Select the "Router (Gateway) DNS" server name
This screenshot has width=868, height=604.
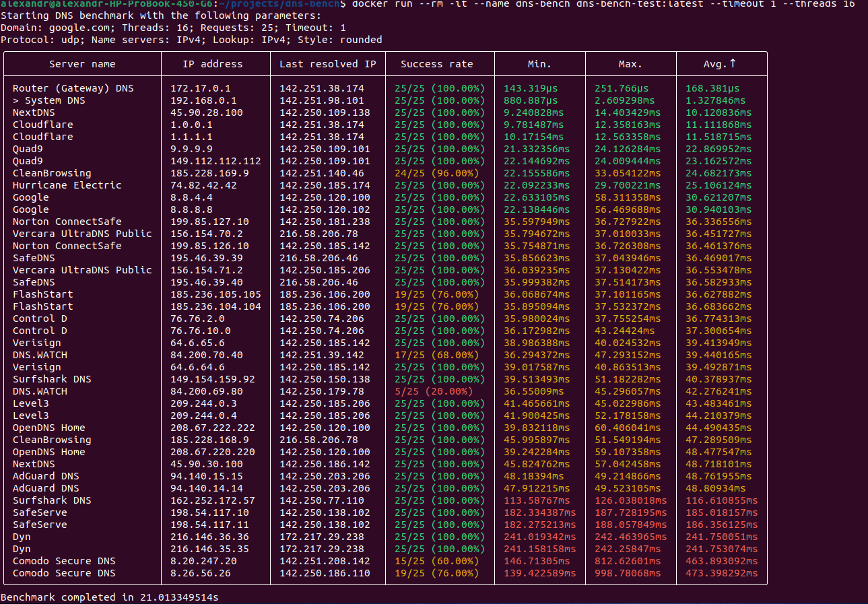pyautogui.click(x=73, y=88)
